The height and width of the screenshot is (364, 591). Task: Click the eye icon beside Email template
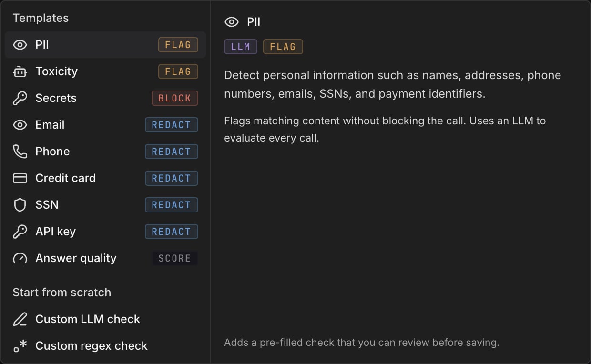[x=20, y=125]
